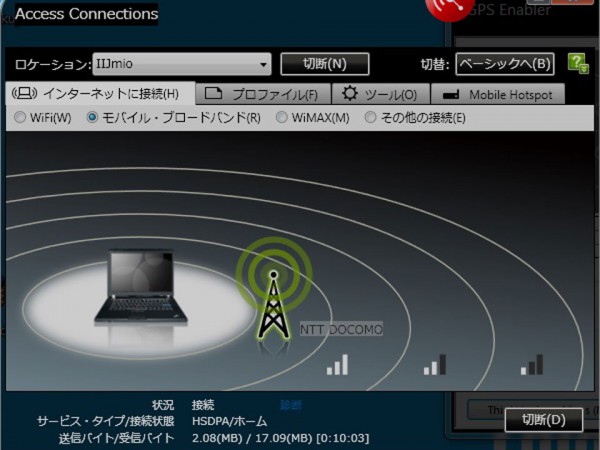Click the 切断(D) button at bottom
This screenshot has height=450, width=600.
point(544,420)
